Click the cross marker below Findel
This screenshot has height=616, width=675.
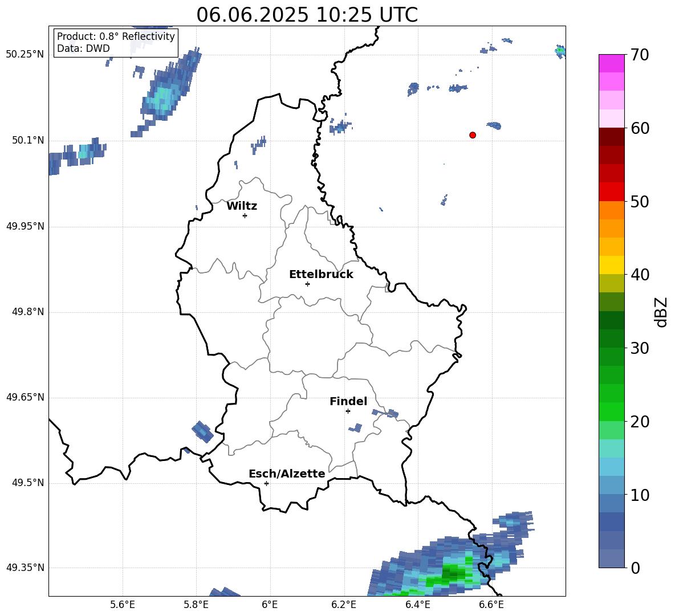pos(348,411)
